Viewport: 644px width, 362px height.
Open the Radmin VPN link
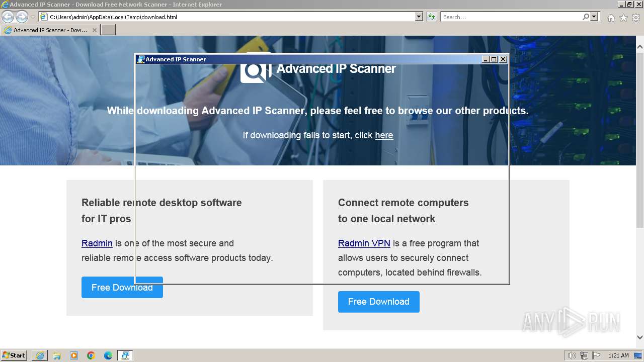click(x=364, y=243)
